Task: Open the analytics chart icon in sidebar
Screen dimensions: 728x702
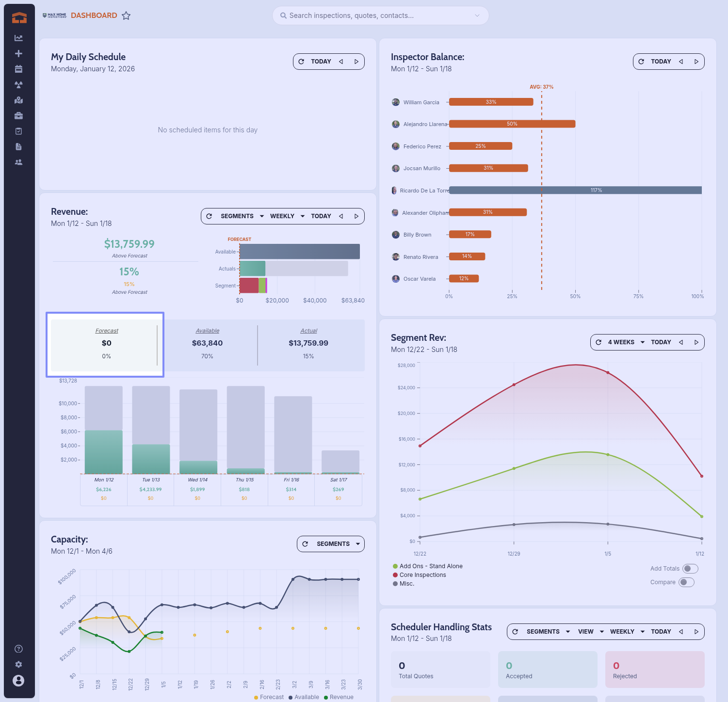Action: point(18,38)
